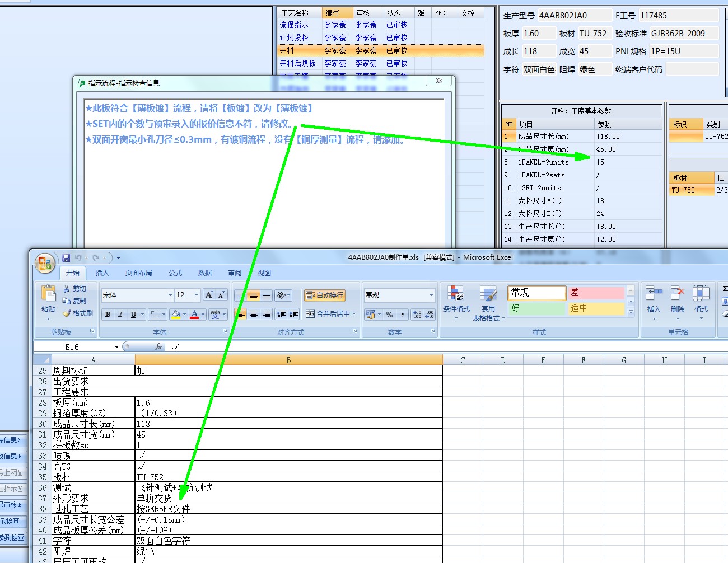
Task: Open the phonetic guide 文 tool
Action: pyautogui.click(x=215, y=315)
